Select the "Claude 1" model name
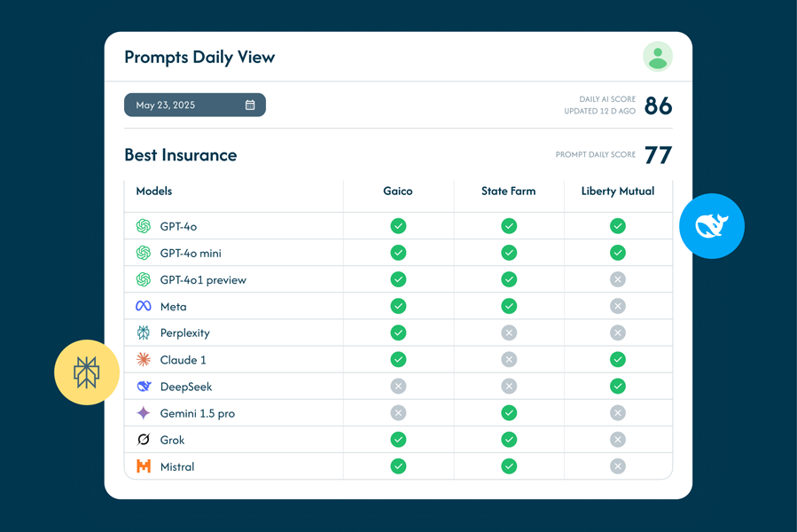 click(x=183, y=360)
